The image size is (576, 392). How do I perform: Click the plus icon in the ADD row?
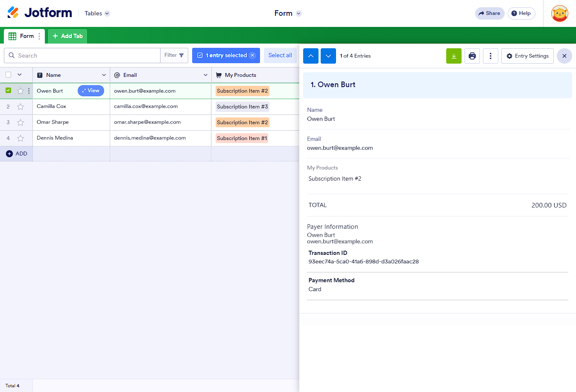coord(9,154)
